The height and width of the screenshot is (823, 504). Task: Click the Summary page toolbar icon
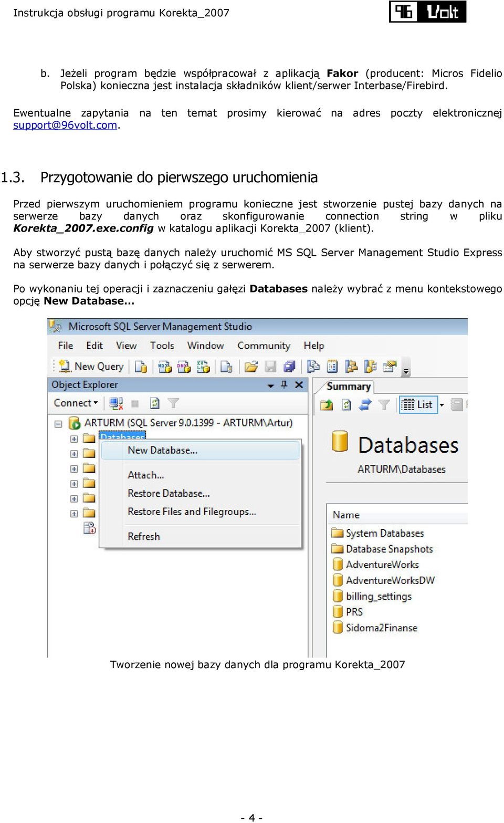pyautogui.click(x=332, y=367)
